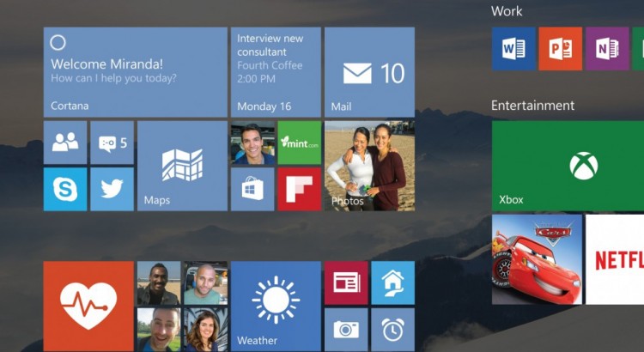Screen dimensions: 644x352
Task: Open the Cars game tile
Action: point(537,259)
